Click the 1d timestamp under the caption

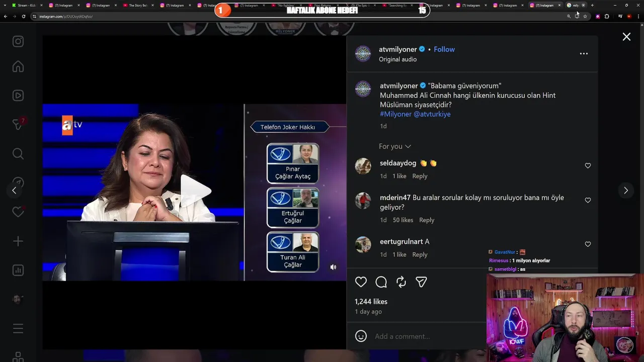383,126
